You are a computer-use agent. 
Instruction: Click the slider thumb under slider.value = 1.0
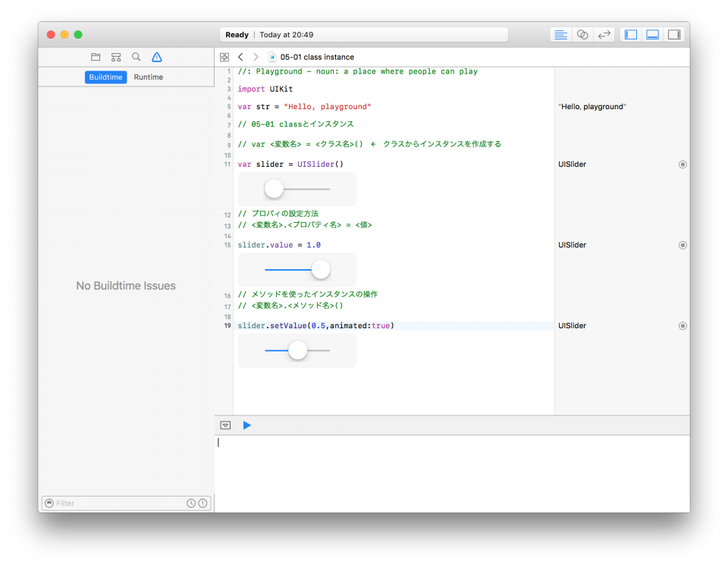point(321,269)
